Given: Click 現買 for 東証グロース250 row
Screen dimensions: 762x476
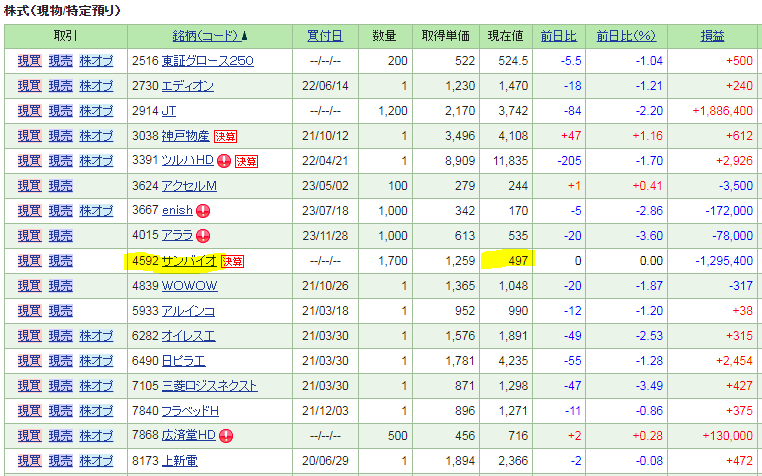Looking at the screenshot, I should (30, 61).
